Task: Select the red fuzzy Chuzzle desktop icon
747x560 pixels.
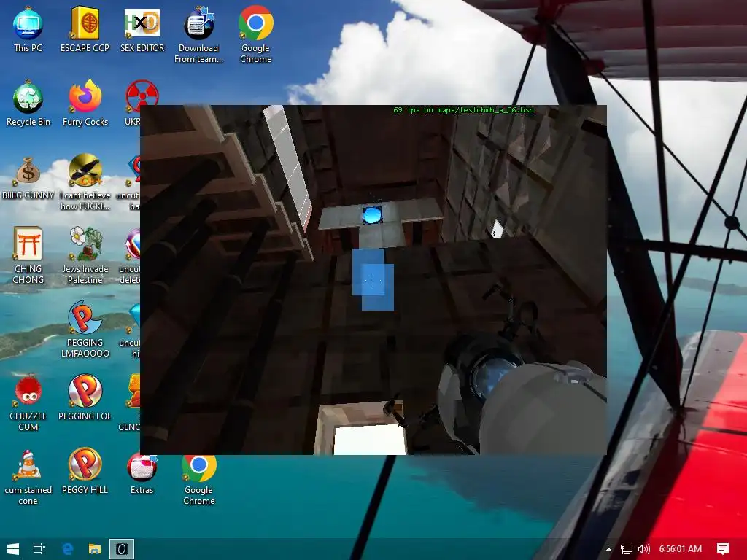Action: pos(28,402)
